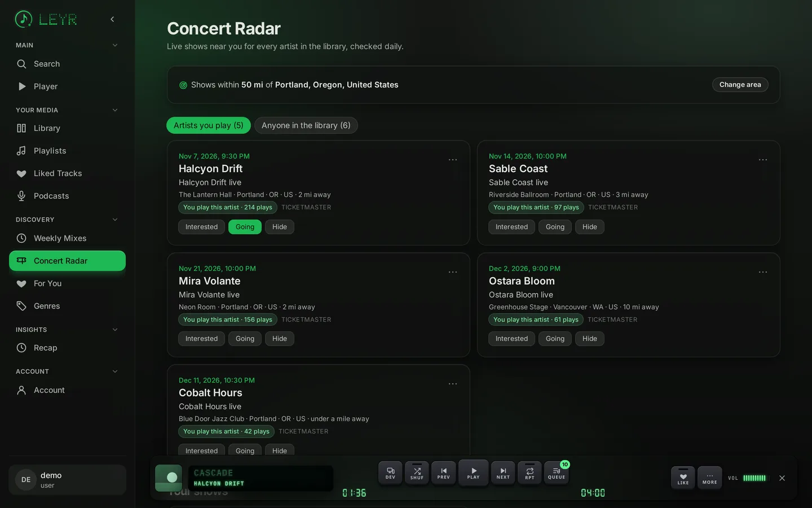Select the Artists you play tab
Image resolution: width=812 pixels, height=508 pixels.
pyautogui.click(x=209, y=125)
